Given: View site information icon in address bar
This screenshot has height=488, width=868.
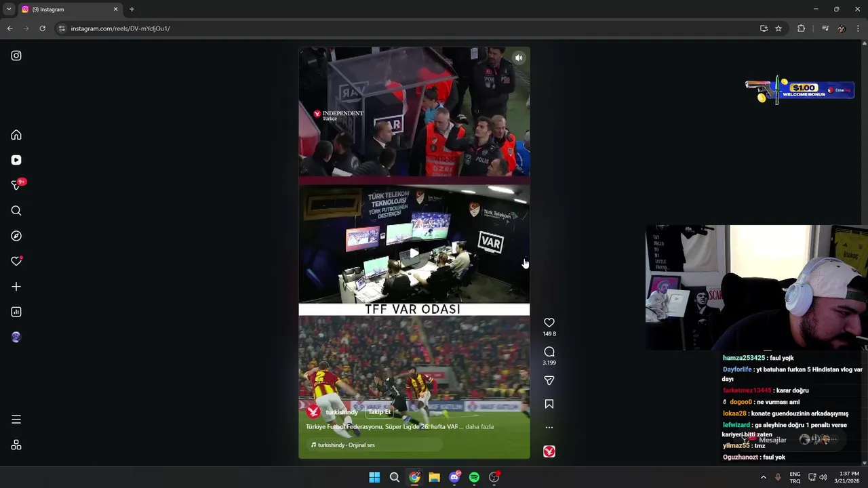Looking at the screenshot, I should click(62, 28).
